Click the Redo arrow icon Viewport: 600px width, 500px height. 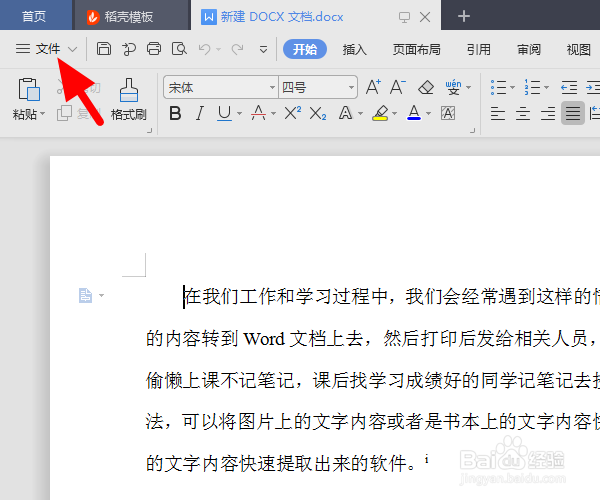click(237, 49)
